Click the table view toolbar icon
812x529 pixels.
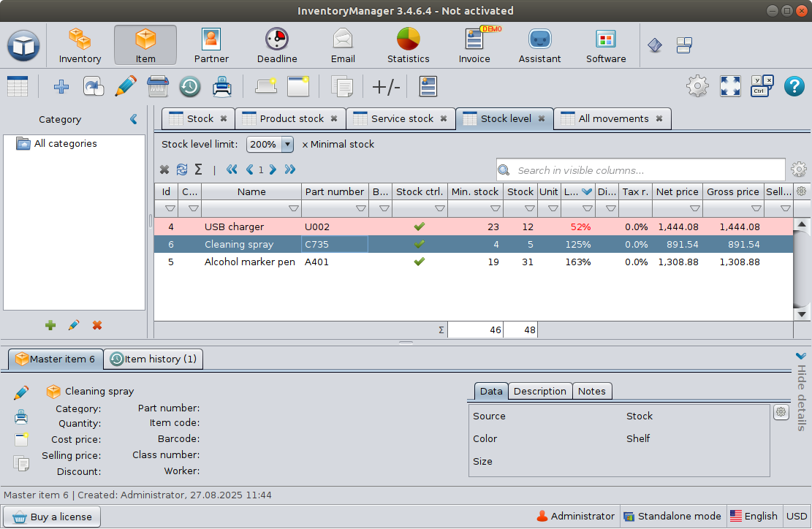(18, 86)
